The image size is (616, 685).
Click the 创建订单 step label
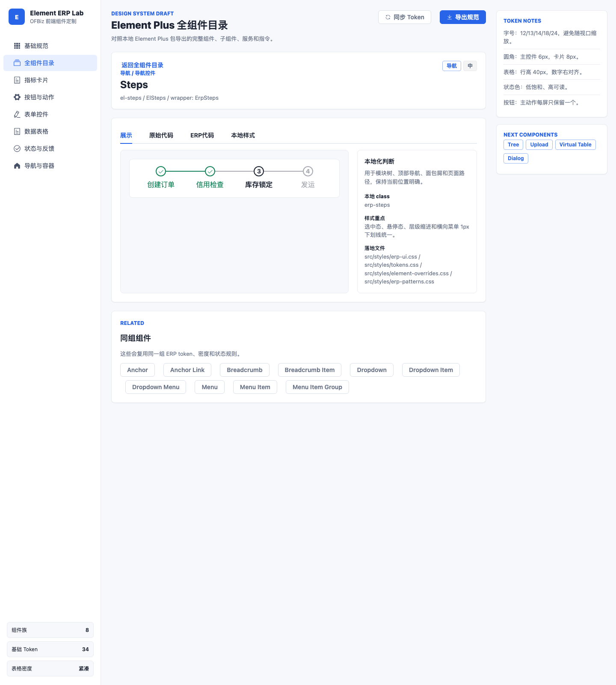(x=161, y=185)
